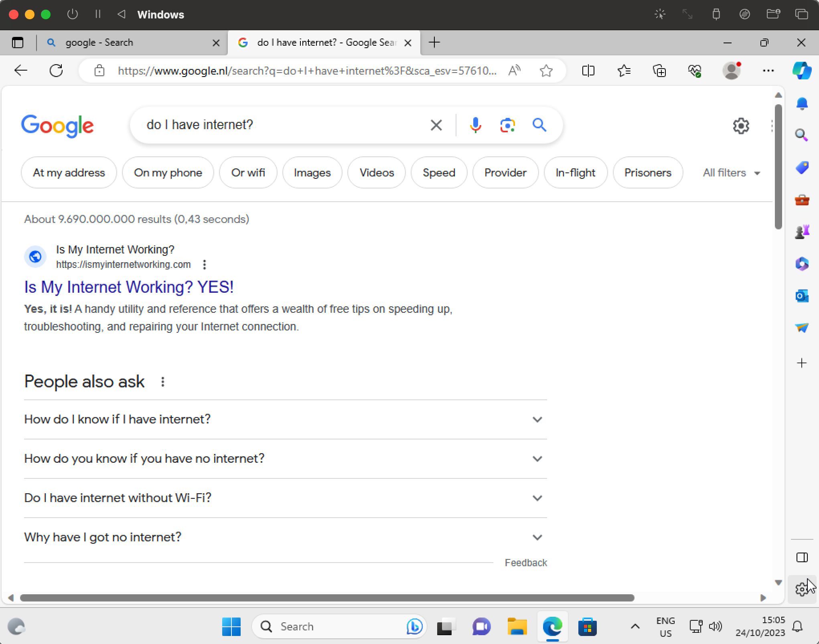Choose the Prisoners filter chip
Viewport: 819px width, 644px height.
[x=648, y=173]
